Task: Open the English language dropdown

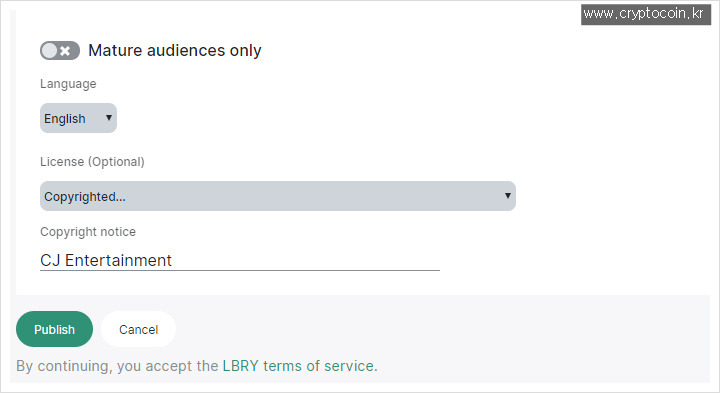Action: click(x=79, y=118)
